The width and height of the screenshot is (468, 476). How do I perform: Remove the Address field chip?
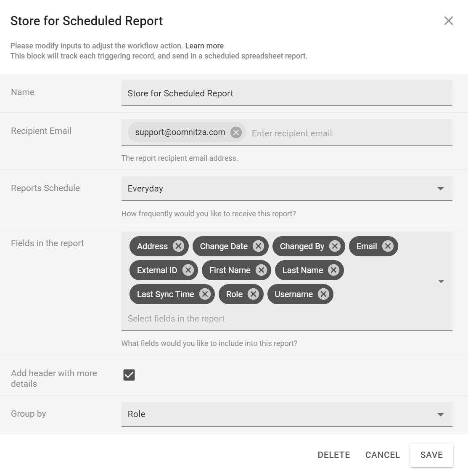pos(178,246)
